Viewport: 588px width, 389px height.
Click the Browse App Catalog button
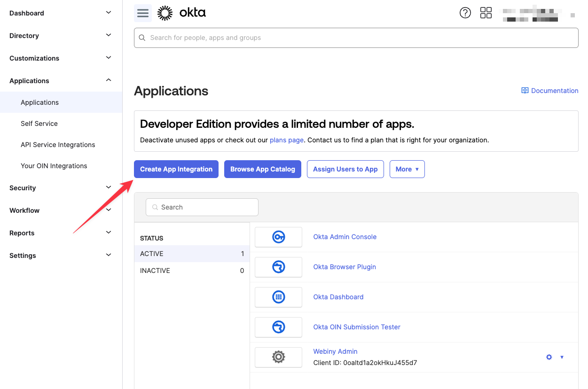(x=262, y=169)
